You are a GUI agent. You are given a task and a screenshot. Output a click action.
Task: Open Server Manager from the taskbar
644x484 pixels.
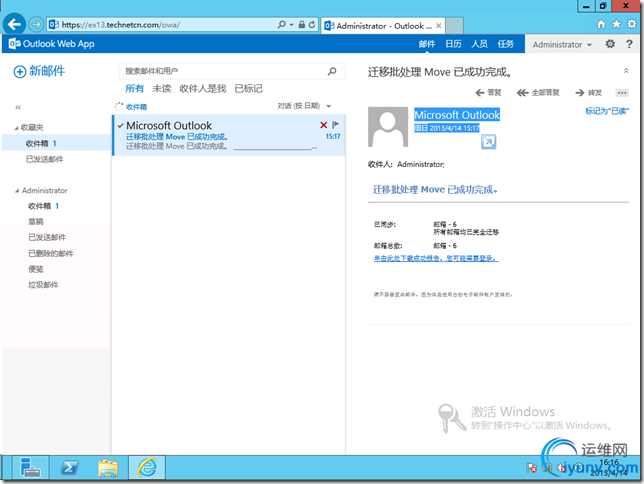[30, 468]
